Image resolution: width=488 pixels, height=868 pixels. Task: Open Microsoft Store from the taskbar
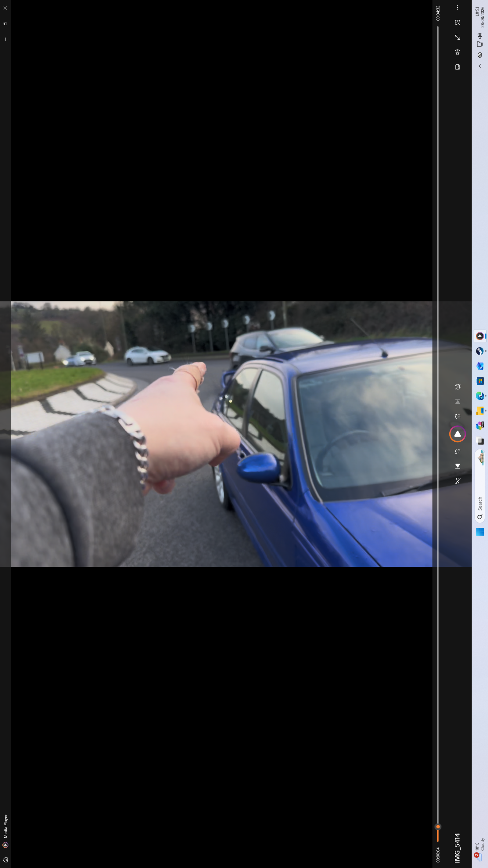(x=480, y=381)
